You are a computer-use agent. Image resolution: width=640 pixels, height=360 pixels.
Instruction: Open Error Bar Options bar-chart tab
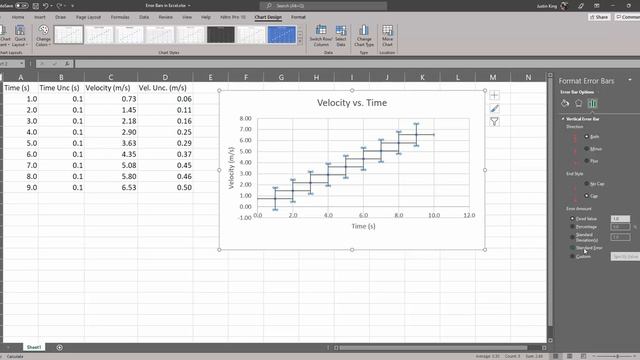pos(592,103)
